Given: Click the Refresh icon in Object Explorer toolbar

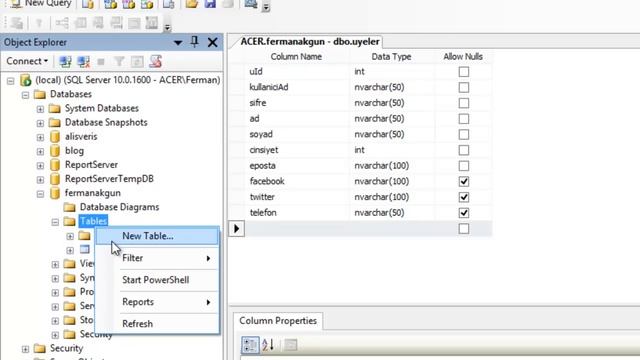Looking at the screenshot, I should [137, 62].
